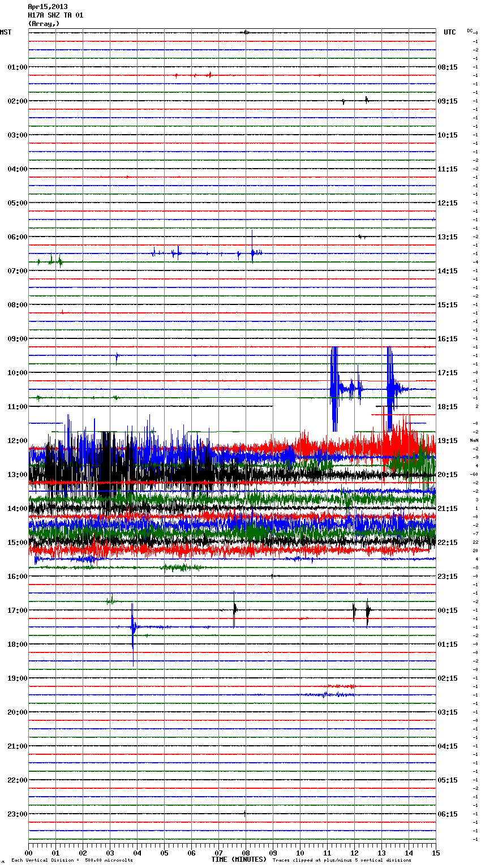This screenshot has height=868, width=481.
Task: Select the 12:00 MST time label
Action: (x=18, y=441)
